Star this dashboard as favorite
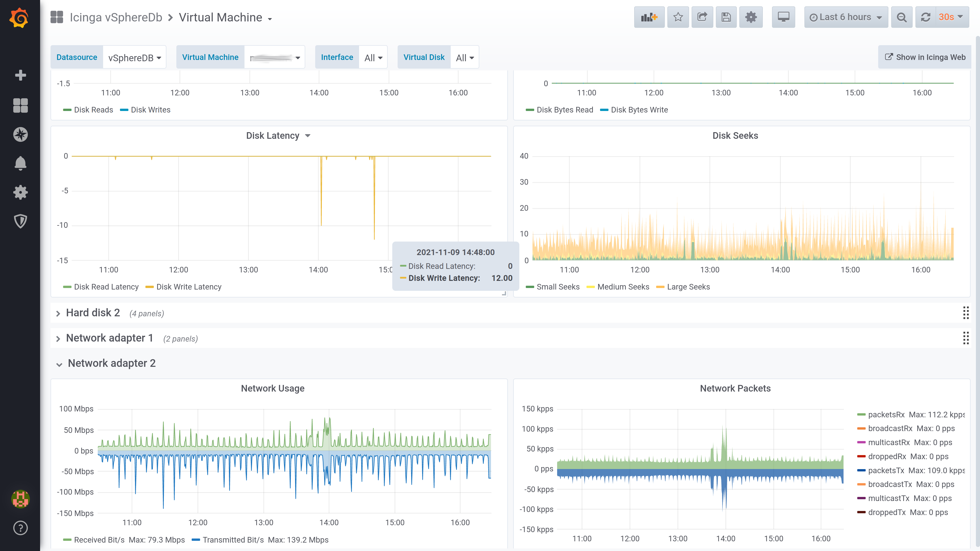980x551 pixels. click(x=678, y=17)
